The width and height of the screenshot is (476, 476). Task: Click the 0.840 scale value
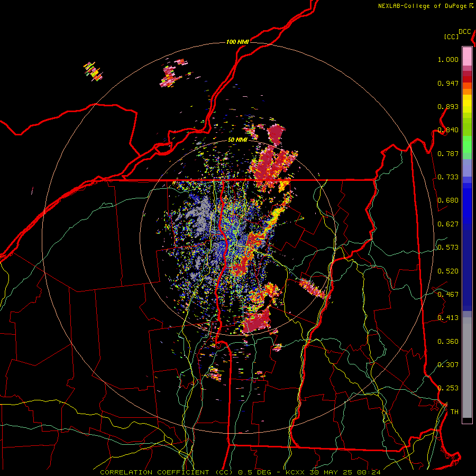pyautogui.click(x=448, y=130)
